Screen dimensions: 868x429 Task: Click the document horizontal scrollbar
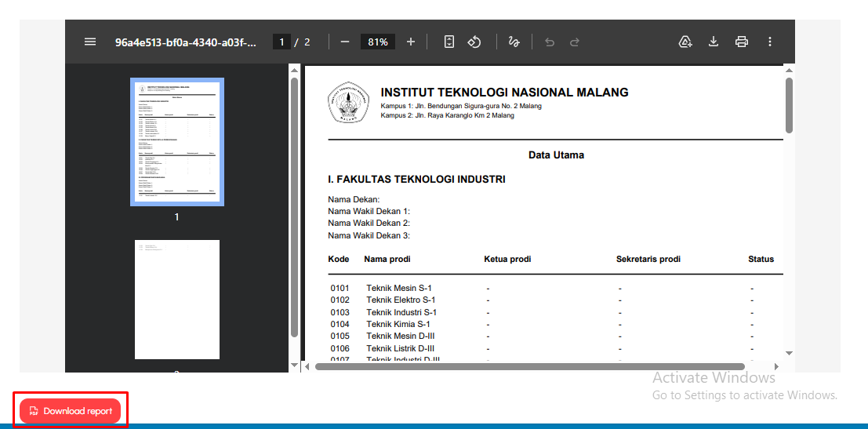coord(530,366)
